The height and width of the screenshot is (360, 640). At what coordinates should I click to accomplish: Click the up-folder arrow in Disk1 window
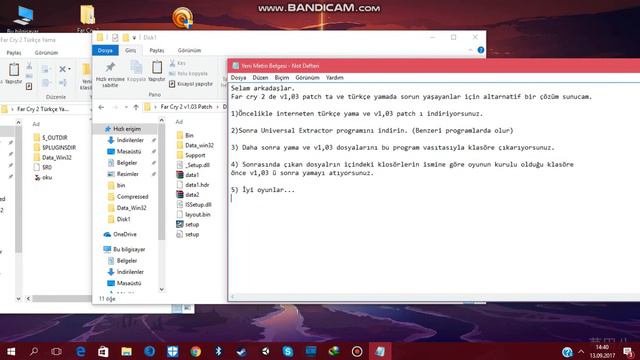[x=136, y=107]
